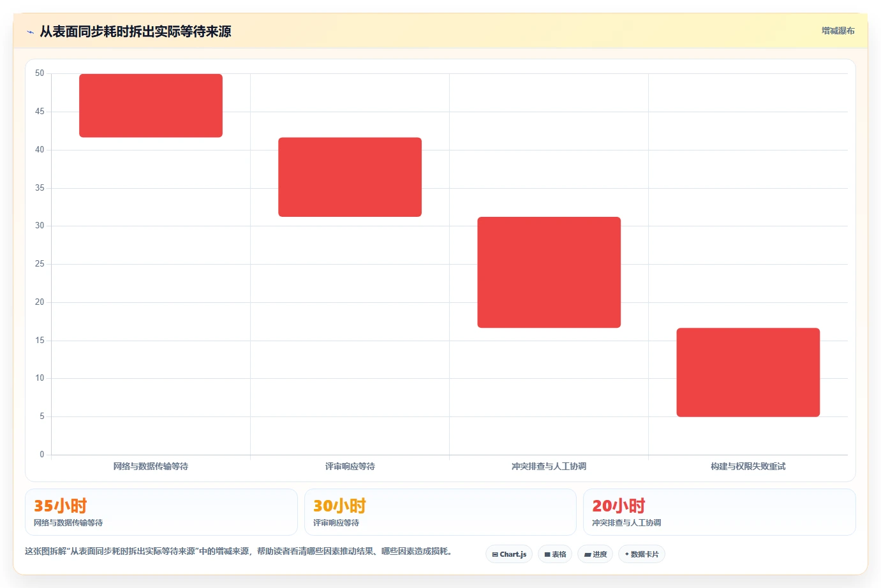Click the 增减瀑布 badge in the header
The image size is (881, 588).
click(838, 31)
